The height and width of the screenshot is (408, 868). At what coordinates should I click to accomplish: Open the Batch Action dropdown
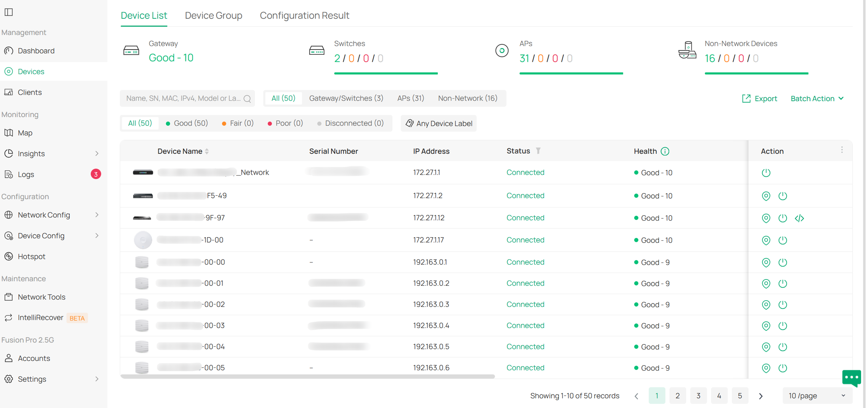coord(817,98)
